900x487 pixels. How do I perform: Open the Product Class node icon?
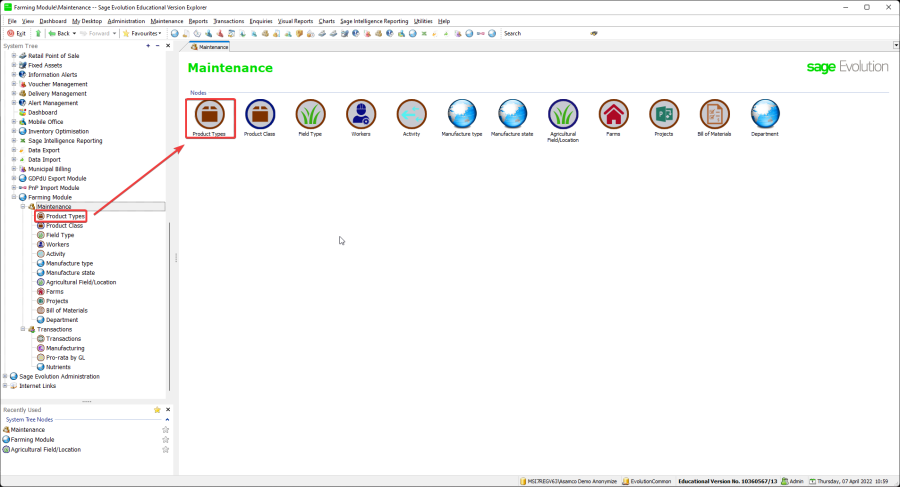(x=260, y=114)
